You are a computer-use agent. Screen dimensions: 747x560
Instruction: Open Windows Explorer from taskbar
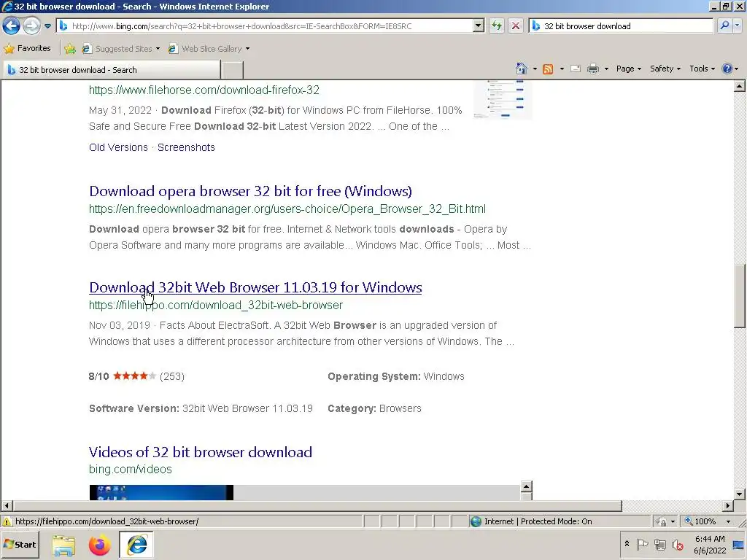[x=63, y=545]
